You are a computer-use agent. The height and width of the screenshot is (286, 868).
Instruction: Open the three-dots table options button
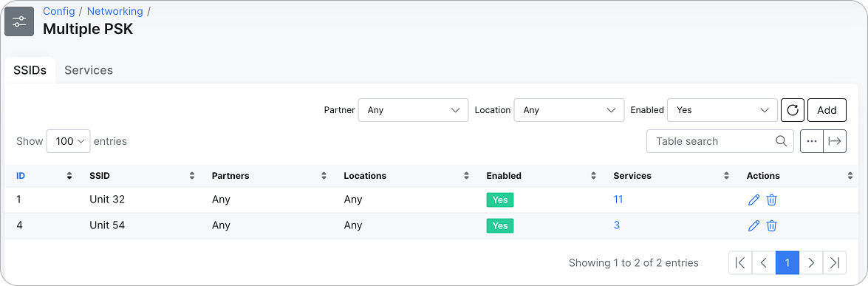812,140
